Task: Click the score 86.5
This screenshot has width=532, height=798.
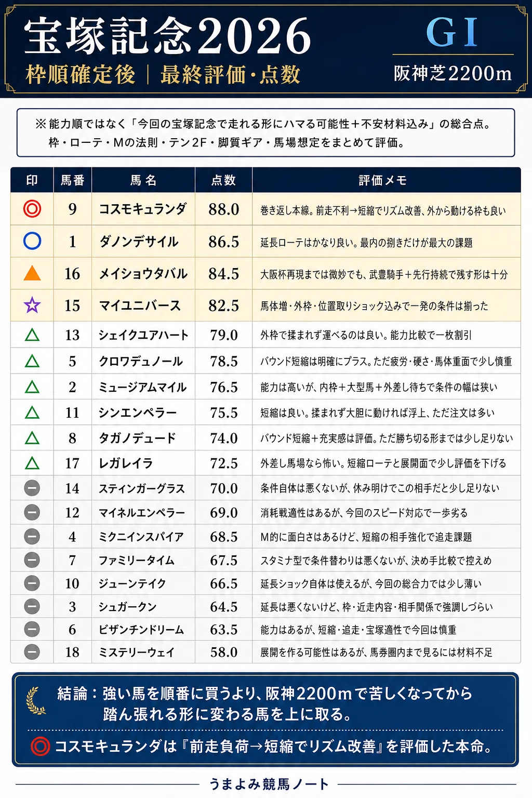Action: [224, 242]
